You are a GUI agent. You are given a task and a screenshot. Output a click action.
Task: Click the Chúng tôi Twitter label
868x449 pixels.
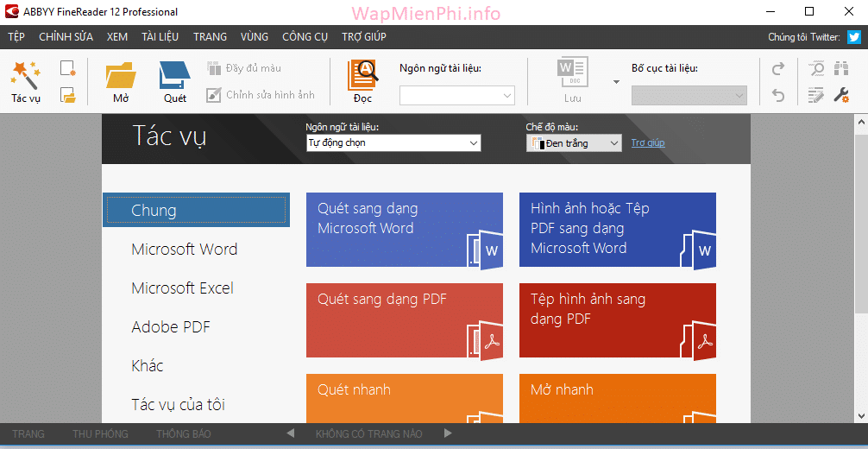804,37
